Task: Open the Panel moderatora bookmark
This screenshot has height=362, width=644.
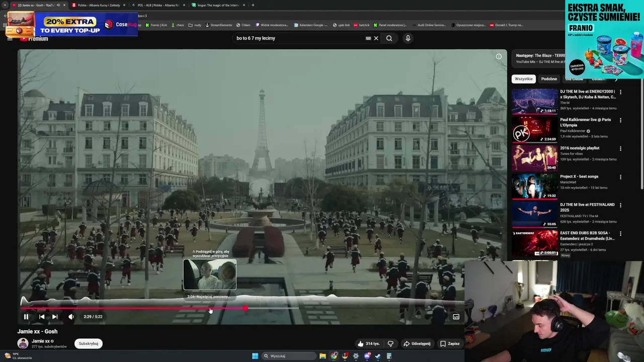Action: click(x=390, y=25)
